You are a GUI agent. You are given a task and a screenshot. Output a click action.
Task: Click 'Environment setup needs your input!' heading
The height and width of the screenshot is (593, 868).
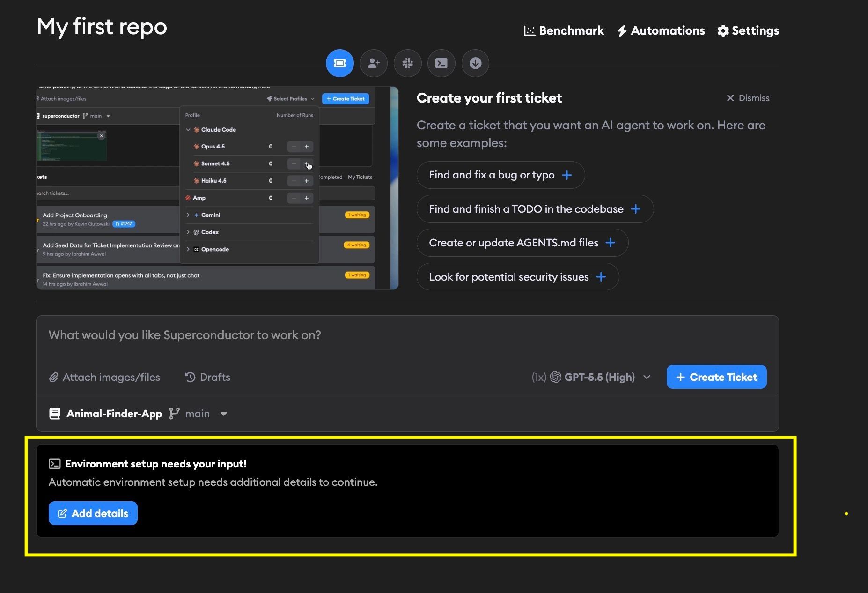coord(156,464)
